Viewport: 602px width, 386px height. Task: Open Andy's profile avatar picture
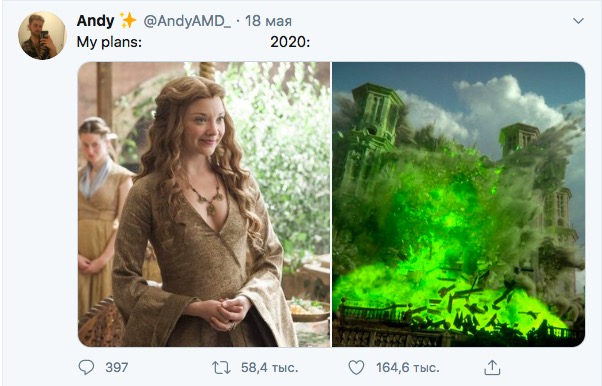42,35
